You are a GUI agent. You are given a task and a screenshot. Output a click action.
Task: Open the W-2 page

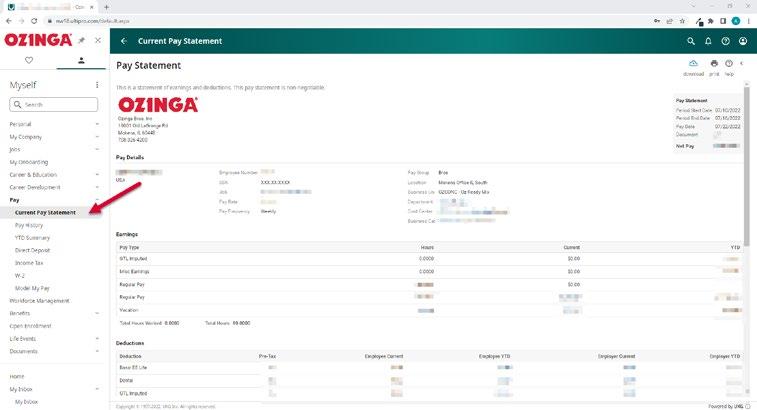click(x=19, y=275)
